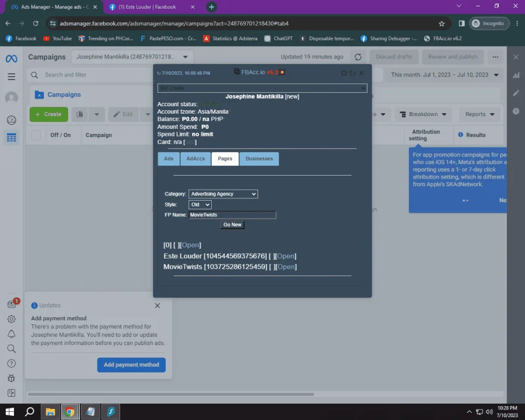Screen dimensions: 525x420
Task: Open Ads Manager settings gear in sidebar
Action: pyautogui.click(x=12, y=319)
